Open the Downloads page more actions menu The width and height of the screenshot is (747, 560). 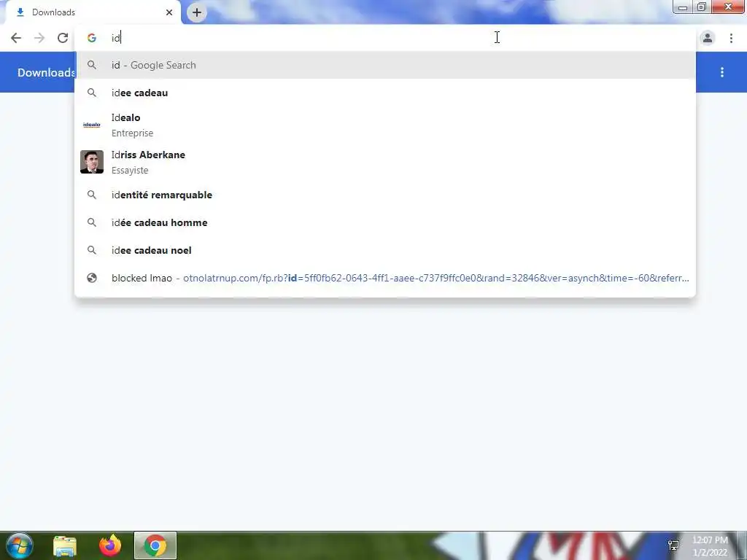[x=722, y=72]
